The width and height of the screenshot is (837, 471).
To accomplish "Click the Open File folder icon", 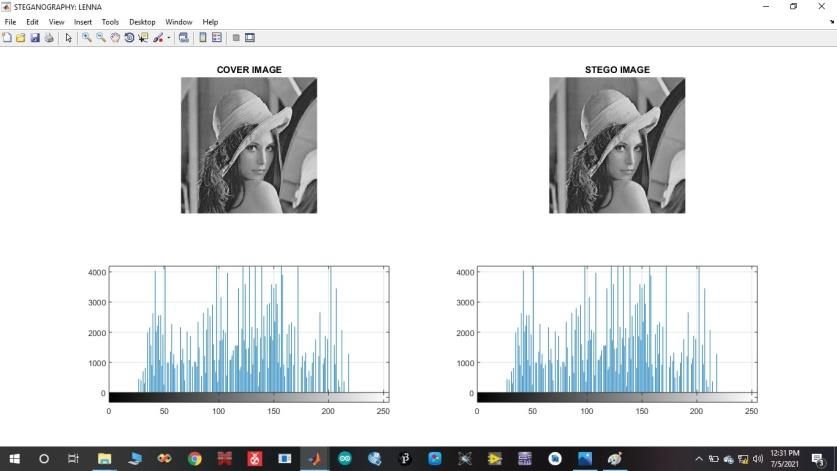I will coord(21,38).
